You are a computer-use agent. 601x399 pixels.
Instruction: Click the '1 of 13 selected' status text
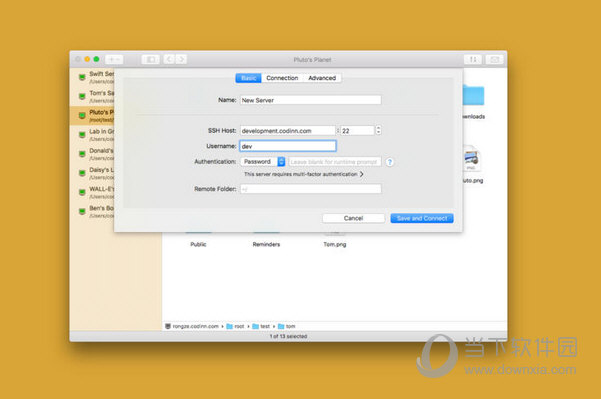(288, 336)
